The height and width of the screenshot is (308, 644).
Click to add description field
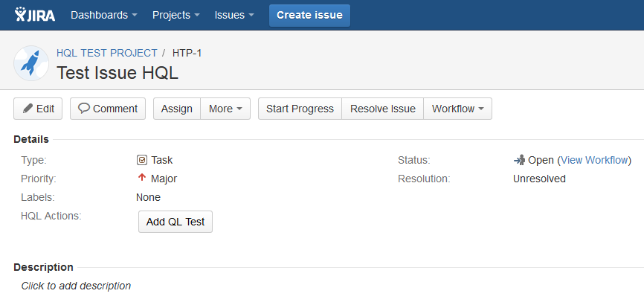pos(76,286)
